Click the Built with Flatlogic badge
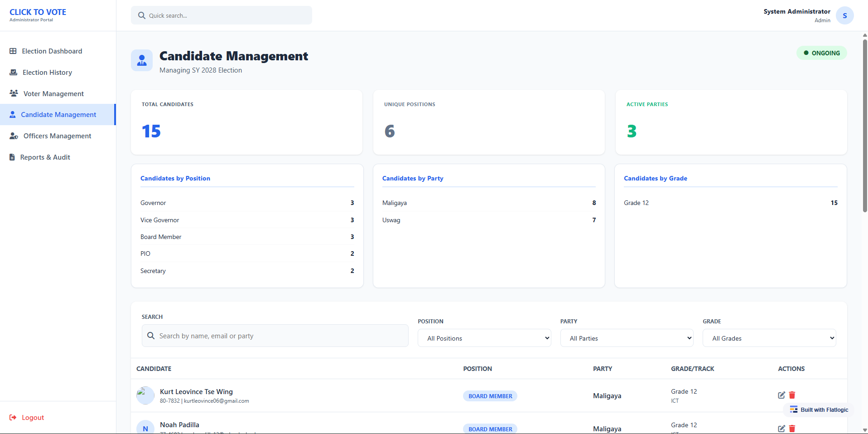 pos(819,410)
